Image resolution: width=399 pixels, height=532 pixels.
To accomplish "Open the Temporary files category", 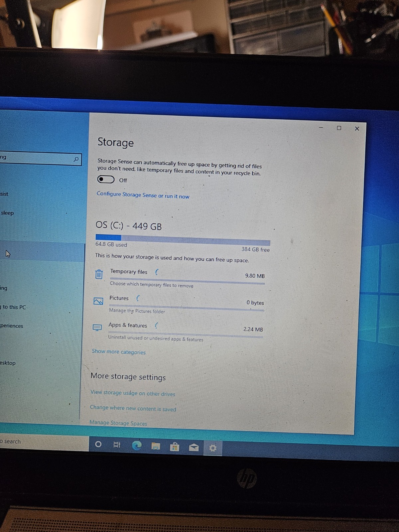I will point(180,278).
